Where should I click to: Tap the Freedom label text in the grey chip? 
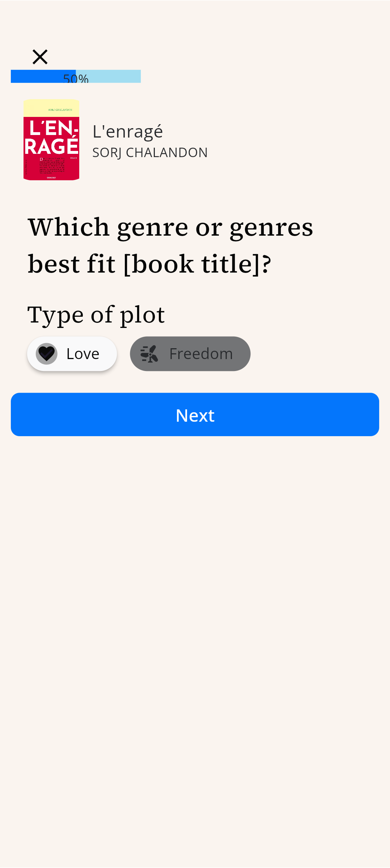coord(201,354)
